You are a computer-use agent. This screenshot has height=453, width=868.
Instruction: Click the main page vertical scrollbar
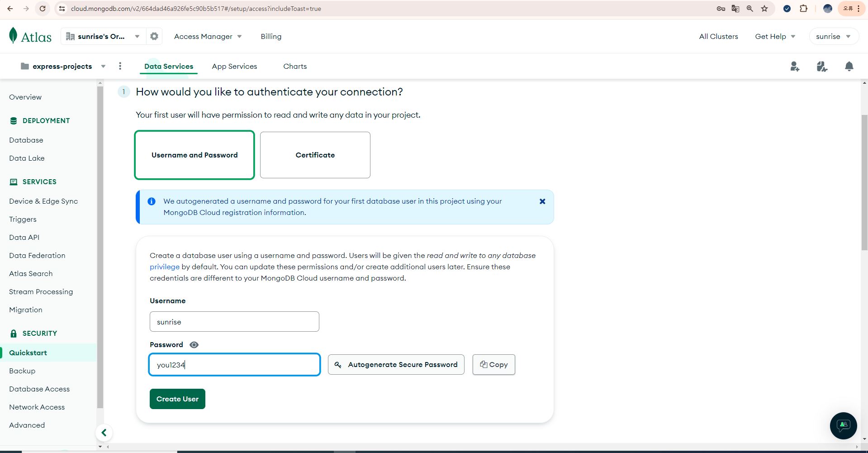864,182
